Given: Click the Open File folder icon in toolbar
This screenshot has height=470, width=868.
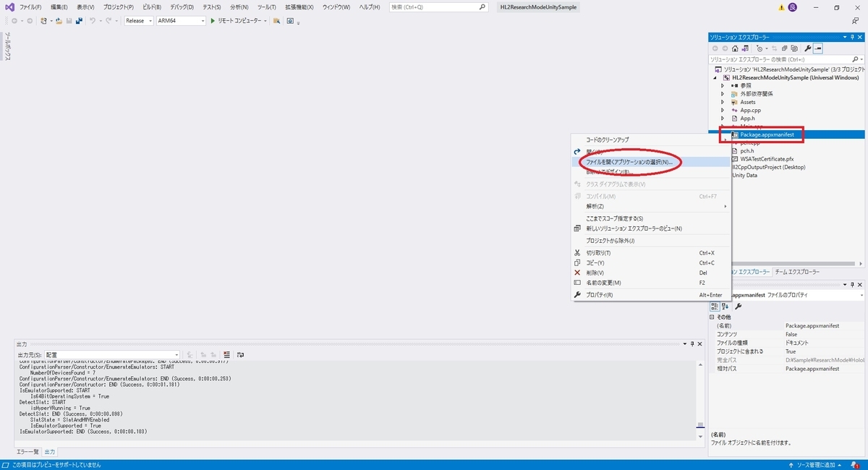Looking at the screenshot, I should tap(59, 21).
